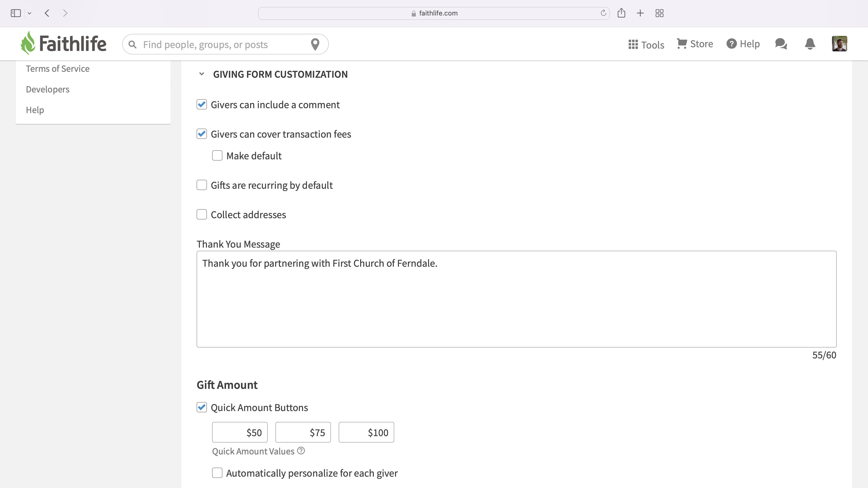This screenshot has width=868, height=488.
Task: Click the Gift Amount heading
Action: [x=227, y=385]
